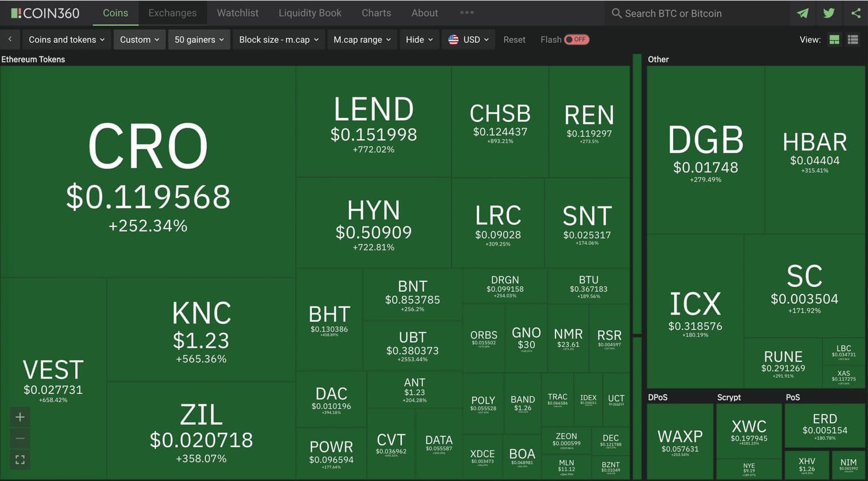The width and height of the screenshot is (868, 481).
Task: Open the Liquidity Book tab
Action: point(310,13)
